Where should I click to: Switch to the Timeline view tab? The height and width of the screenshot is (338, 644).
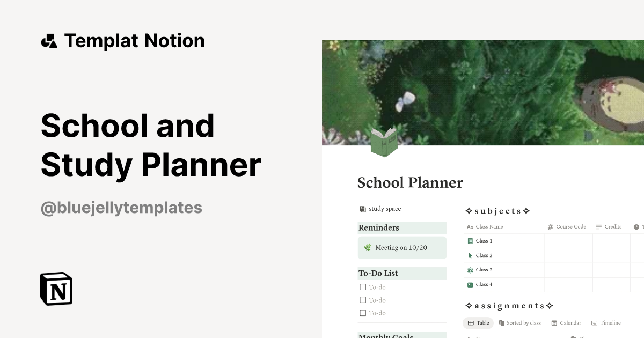[606, 323]
